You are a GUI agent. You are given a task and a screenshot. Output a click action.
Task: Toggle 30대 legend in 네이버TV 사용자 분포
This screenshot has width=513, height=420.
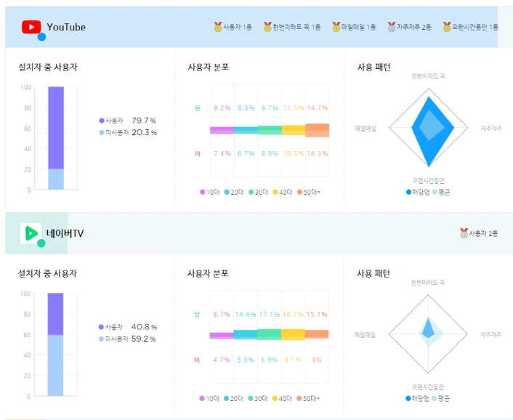(x=257, y=398)
